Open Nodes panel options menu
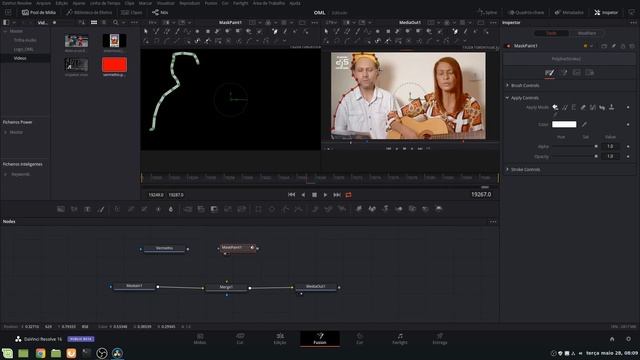 pos(493,222)
